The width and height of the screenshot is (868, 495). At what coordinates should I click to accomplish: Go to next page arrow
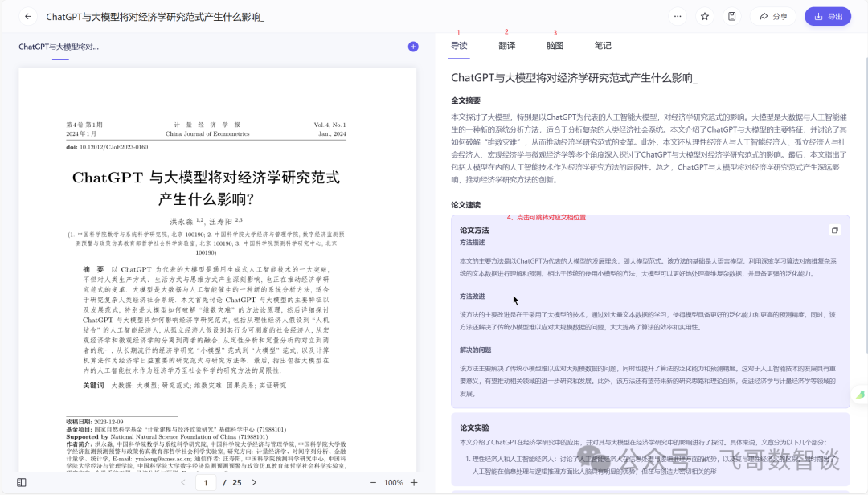(x=254, y=483)
